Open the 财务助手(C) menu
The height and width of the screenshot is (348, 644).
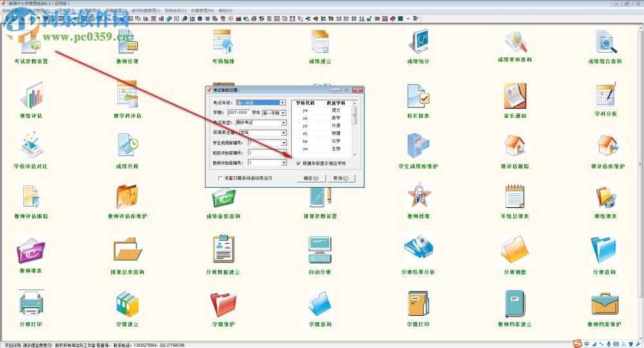pyautogui.click(x=175, y=10)
